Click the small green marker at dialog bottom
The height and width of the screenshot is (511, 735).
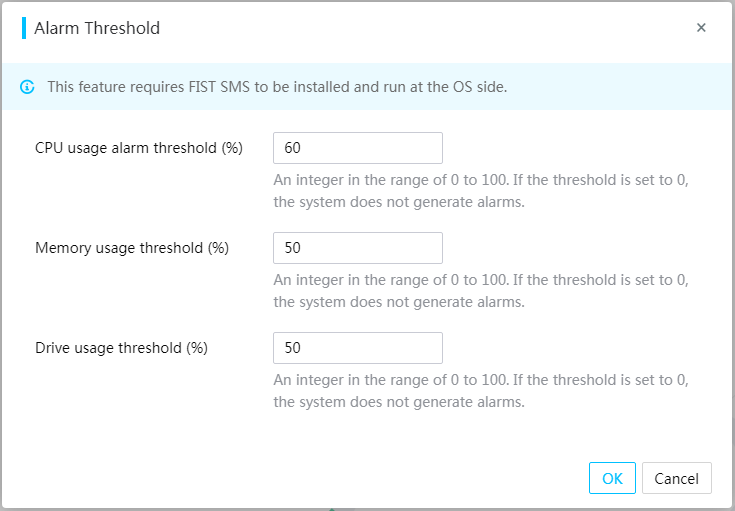click(x=332, y=509)
